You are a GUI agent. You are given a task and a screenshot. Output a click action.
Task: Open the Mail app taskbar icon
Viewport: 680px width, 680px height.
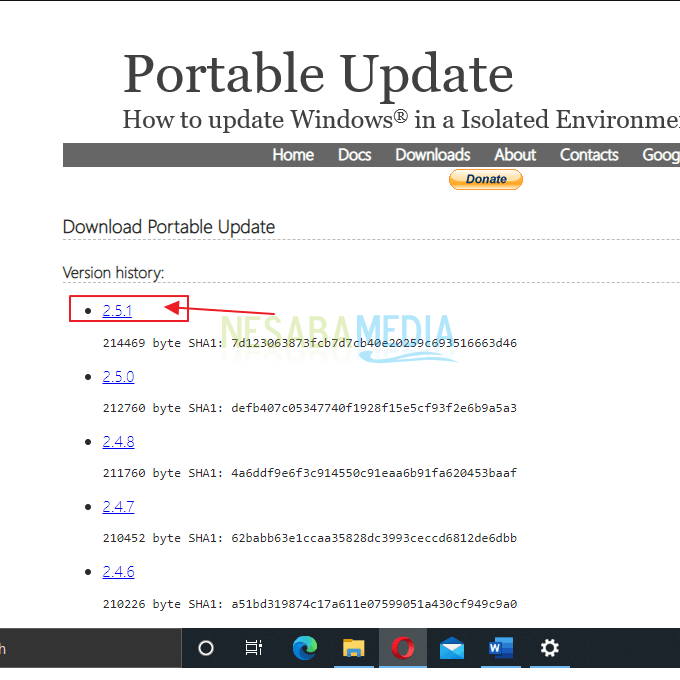(452, 648)
